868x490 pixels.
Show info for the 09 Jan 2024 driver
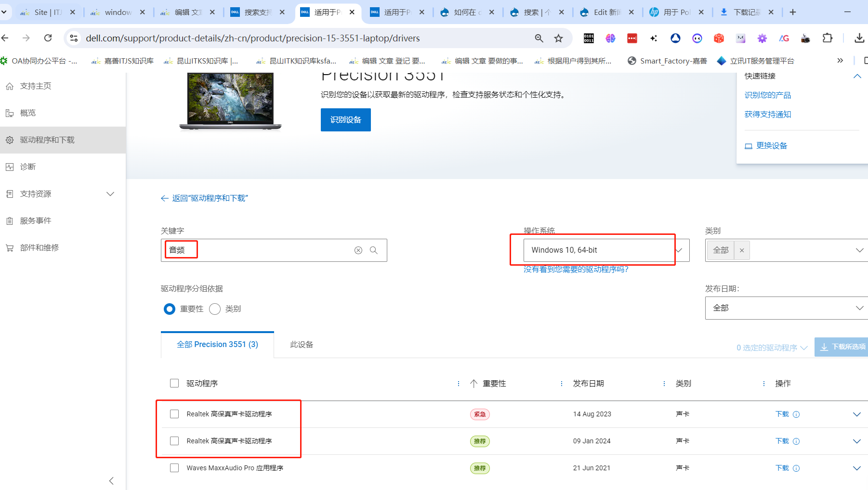[x=796, y=441]
